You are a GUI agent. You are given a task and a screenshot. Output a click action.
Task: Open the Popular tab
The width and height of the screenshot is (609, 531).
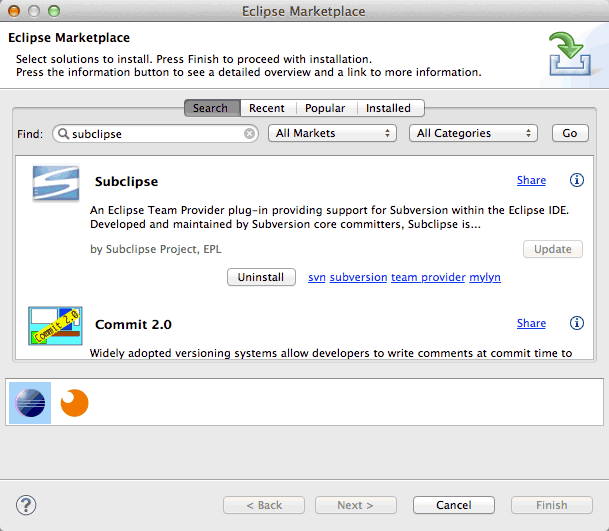click(325, 108)
